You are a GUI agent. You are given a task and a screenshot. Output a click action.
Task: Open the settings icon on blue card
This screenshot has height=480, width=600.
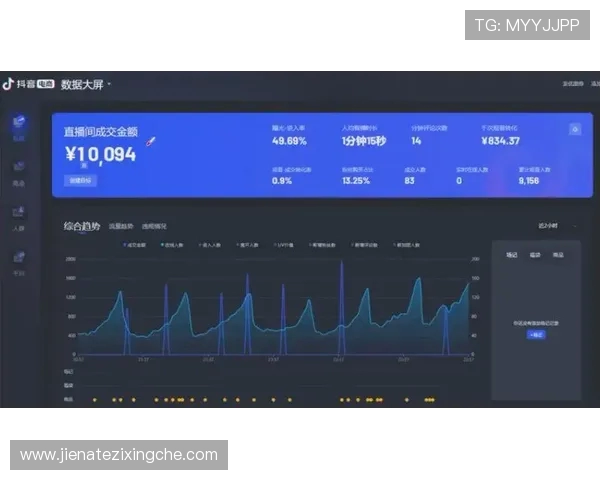pyautogui.click(x=574, y=129)
